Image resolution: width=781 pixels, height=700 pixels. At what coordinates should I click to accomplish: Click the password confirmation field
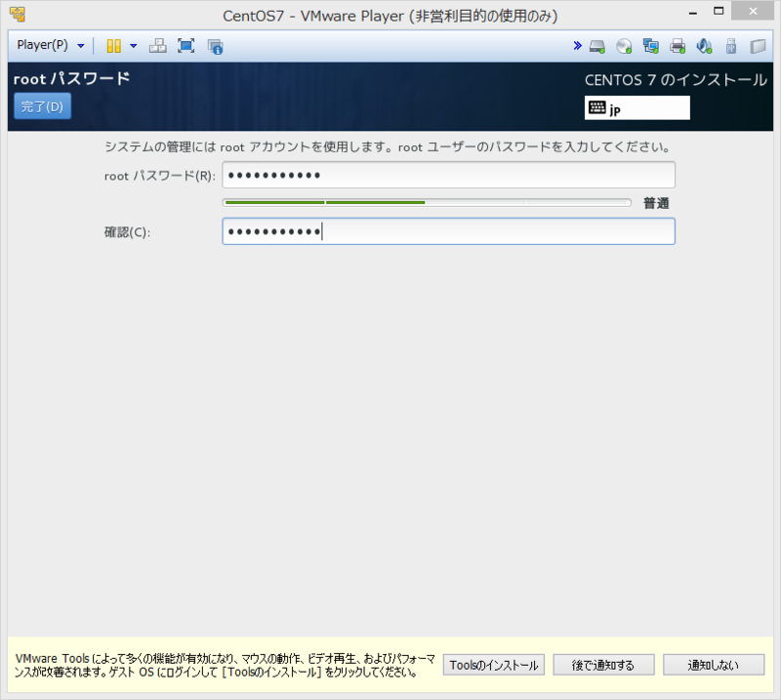[x=447, y=231]
